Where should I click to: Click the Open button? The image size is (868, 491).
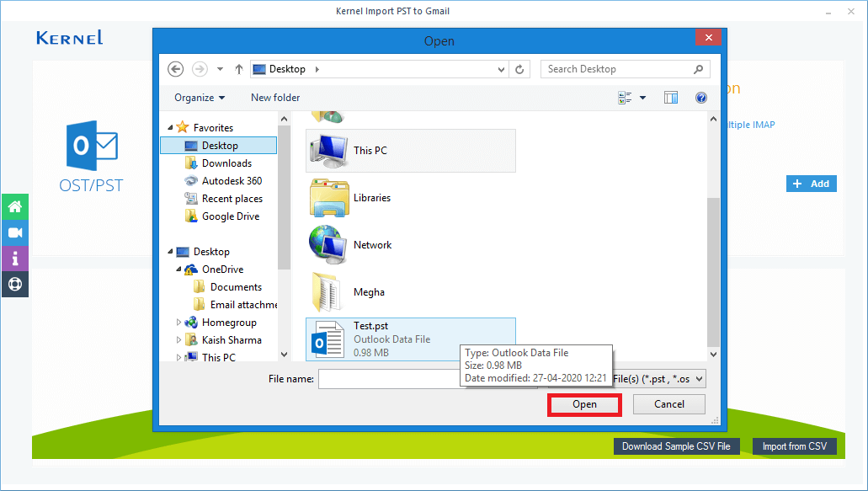[x=584, y=404]
